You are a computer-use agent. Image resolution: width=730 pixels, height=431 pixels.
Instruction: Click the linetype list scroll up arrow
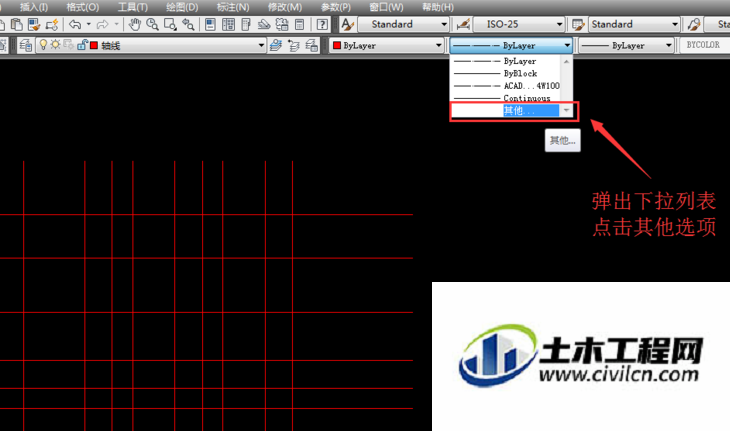point(567,61)
